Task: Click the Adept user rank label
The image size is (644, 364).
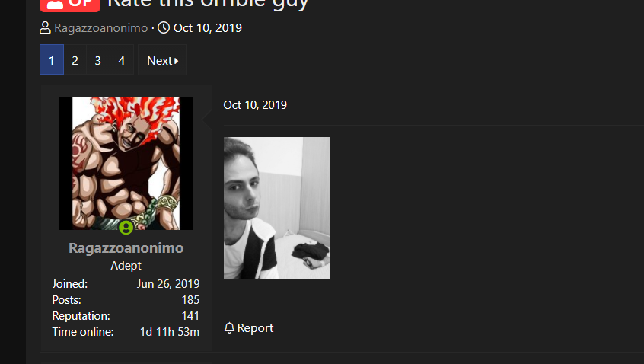Action: tap(126, 266)
